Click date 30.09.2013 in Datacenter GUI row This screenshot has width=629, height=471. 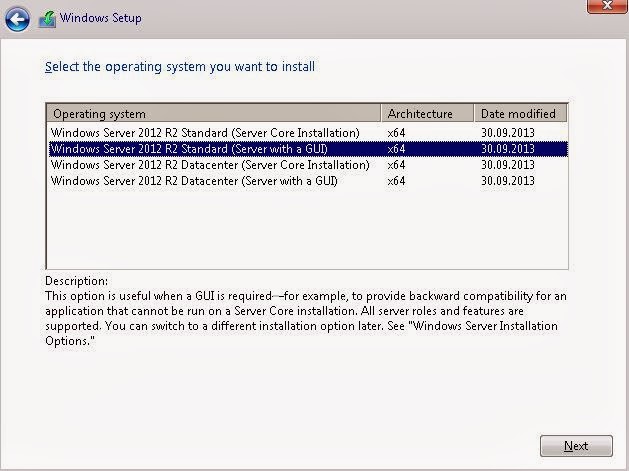coord(508,181)
